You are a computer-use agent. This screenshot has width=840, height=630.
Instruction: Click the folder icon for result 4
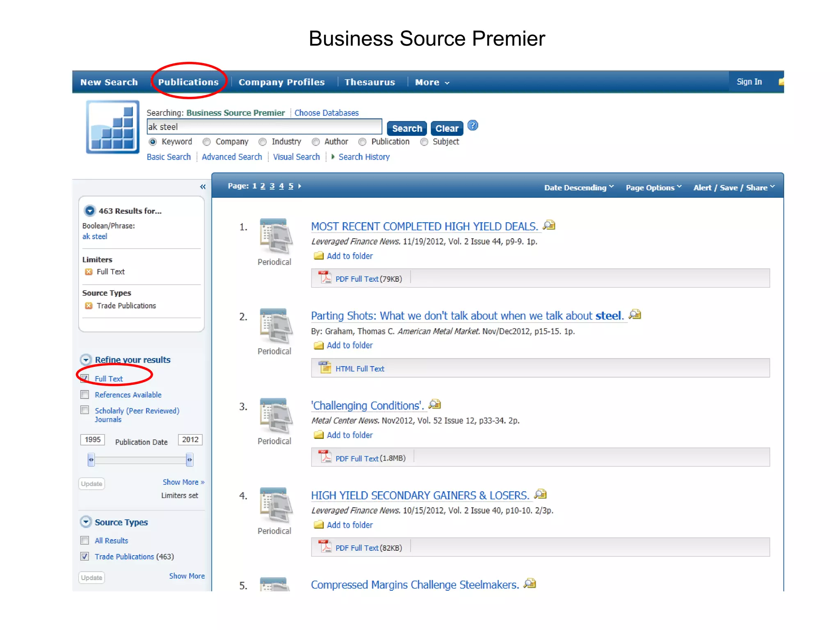319,525
